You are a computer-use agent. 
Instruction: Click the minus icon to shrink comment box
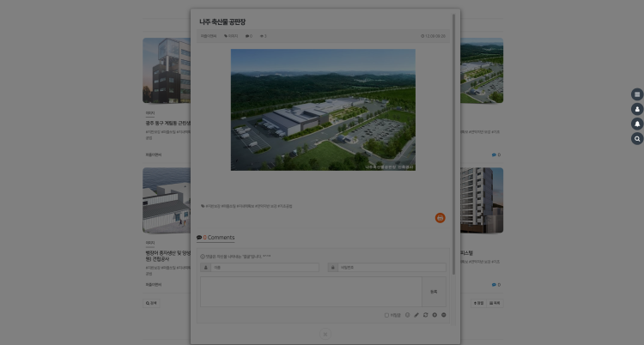(x=444, y=315)
